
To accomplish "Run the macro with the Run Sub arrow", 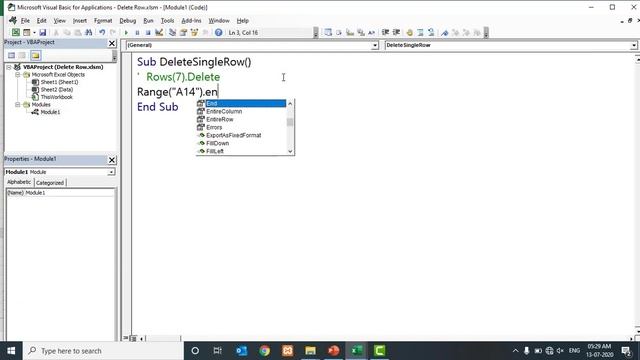I will tap(126, 32).
